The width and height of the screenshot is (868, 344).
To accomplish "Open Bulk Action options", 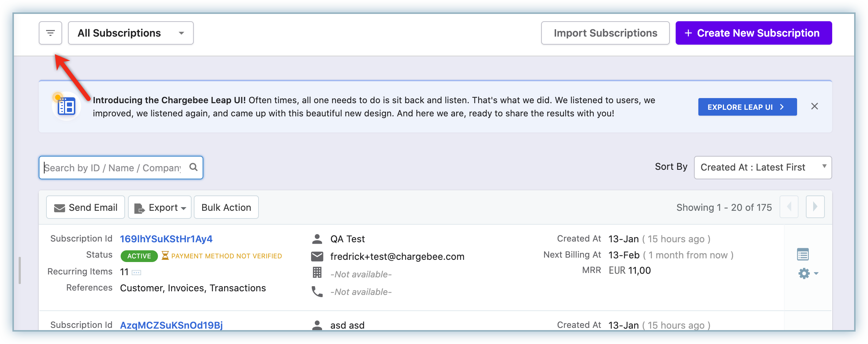I will click(226, 207).
